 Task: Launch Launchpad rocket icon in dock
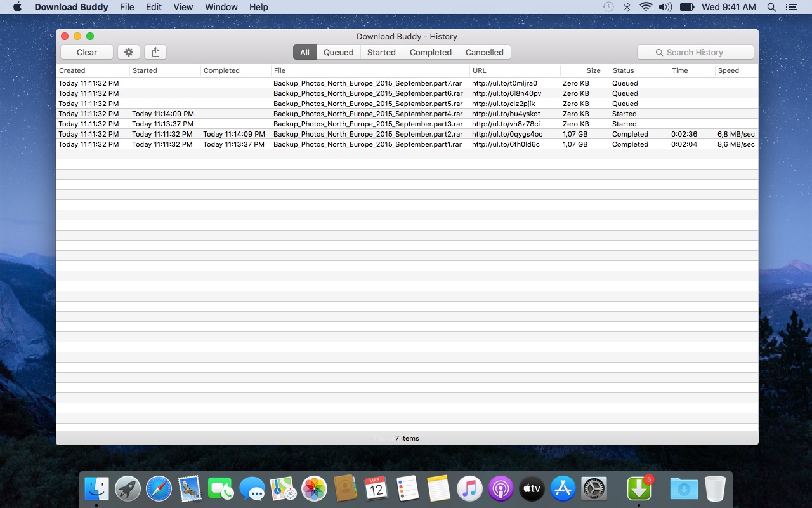click(x=128, y=489)
